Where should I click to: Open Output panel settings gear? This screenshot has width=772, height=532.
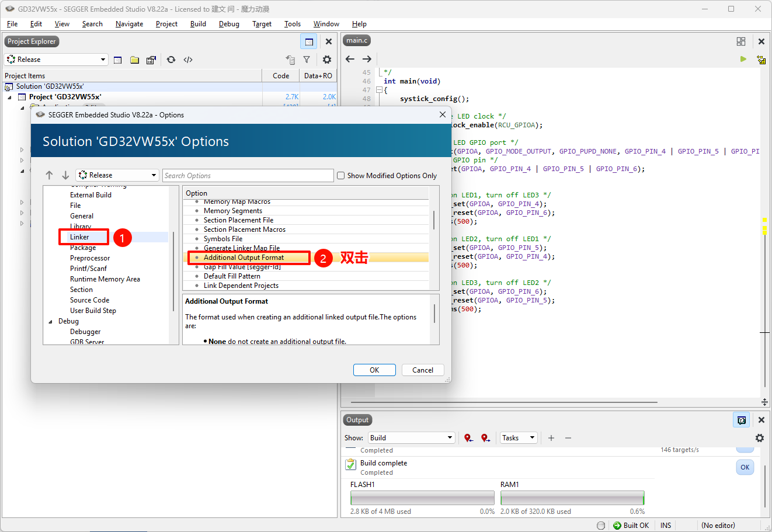click(x=759, y=438)
